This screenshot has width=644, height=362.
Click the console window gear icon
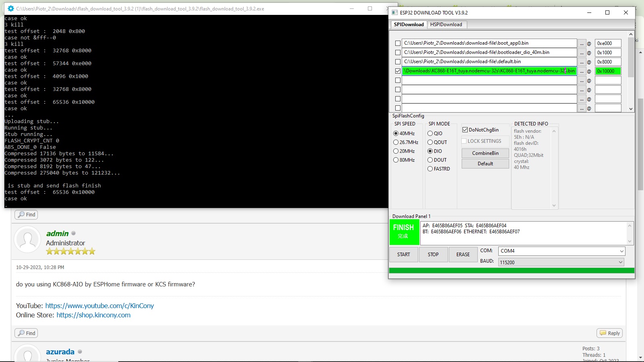click(11, 8)
